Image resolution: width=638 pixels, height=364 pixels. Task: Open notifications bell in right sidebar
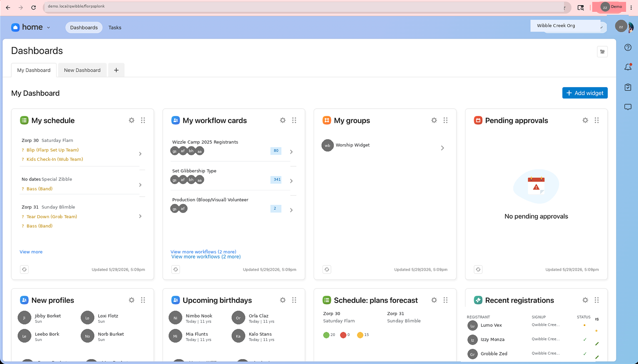628,67
